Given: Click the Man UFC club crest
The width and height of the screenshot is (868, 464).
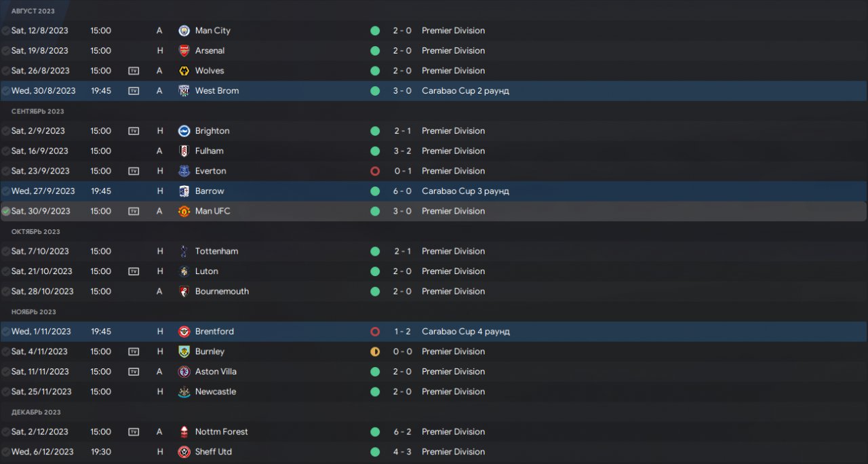Looking at the screenshot, I should click(184, 211).
